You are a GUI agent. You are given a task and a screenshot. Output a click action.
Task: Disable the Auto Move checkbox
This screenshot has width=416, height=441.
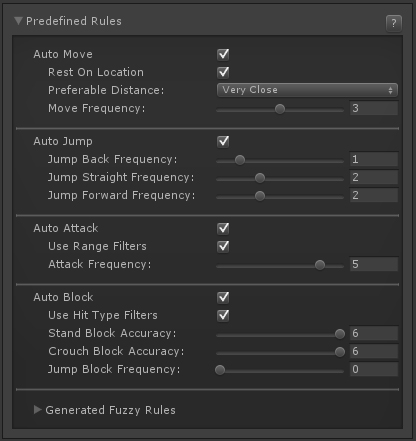click(x=223, y=54)
